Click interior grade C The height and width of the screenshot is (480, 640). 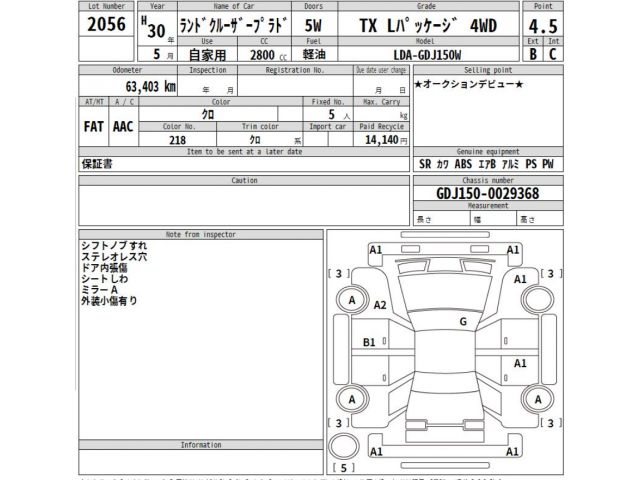553,54
